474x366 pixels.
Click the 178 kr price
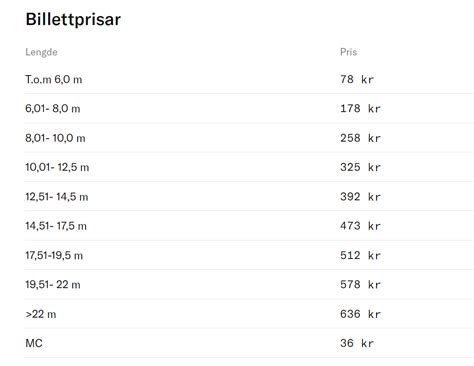click(360, 108)
